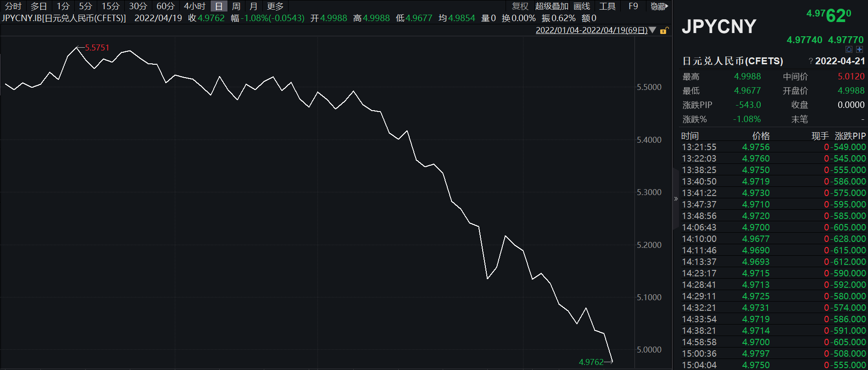The height and width of the screenshot is (370, 868).
Task: Click the blue plus add-to-watchlist icon
Action: pos(859,50)
